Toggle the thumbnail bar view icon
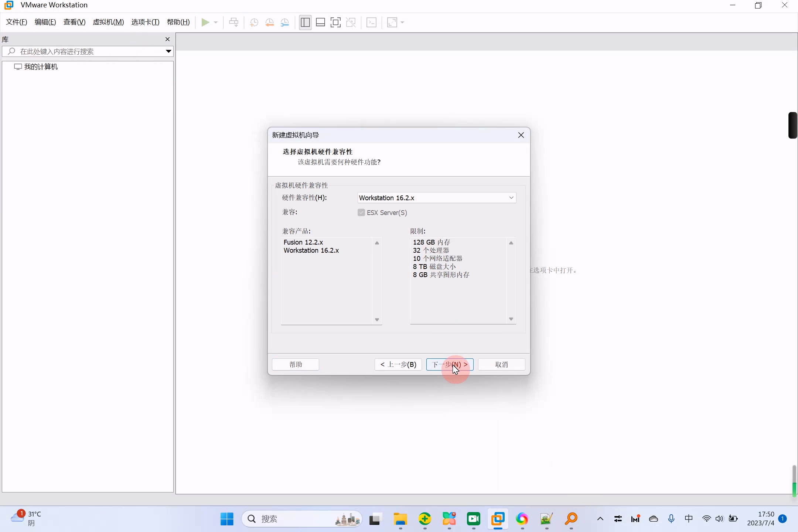The width and height of the screenshot is (798, 532). (x=320, y=23)
